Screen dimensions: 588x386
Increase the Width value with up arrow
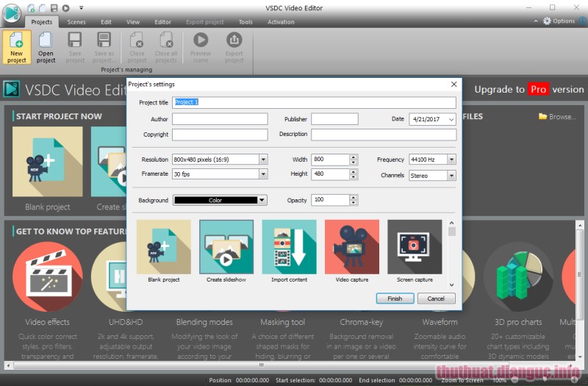pos(354,157)
